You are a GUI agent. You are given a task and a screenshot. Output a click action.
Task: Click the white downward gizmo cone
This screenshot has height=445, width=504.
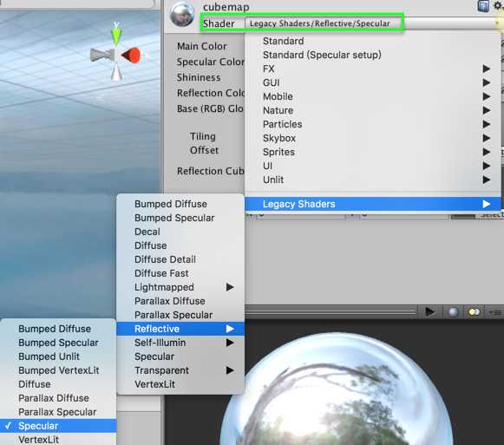click(x=116, y=72)
